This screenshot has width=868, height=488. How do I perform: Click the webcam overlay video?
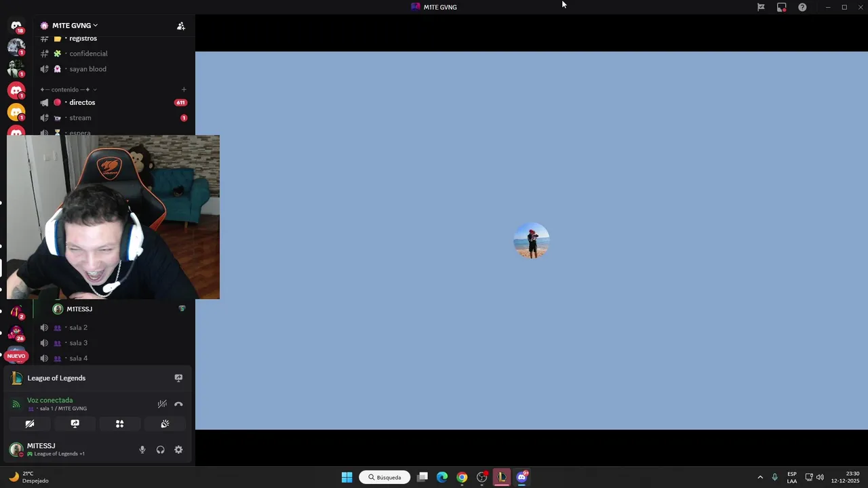click(113, 217)
